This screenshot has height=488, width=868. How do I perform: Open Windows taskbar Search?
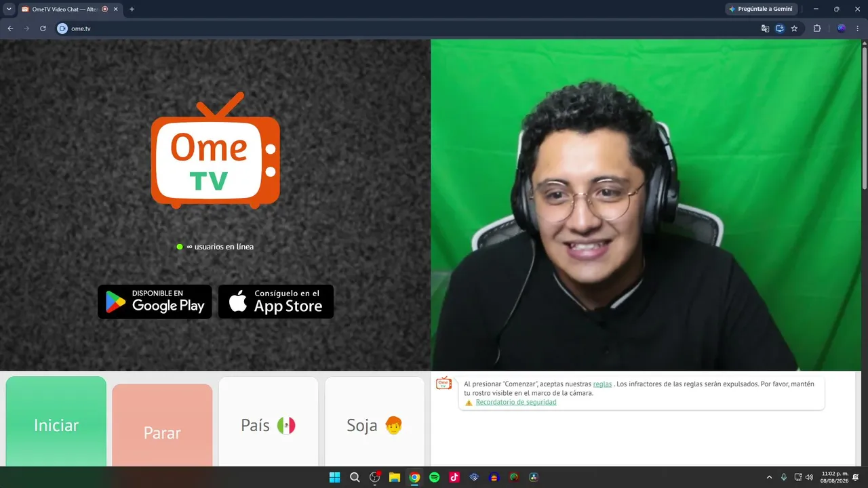(355, 477)
